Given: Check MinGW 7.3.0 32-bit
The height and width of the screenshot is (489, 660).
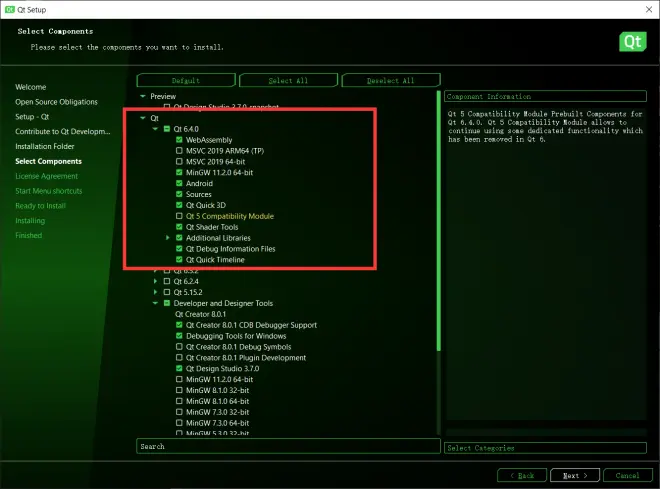Looking at the screenshot, I should click(x=179, y=412).
